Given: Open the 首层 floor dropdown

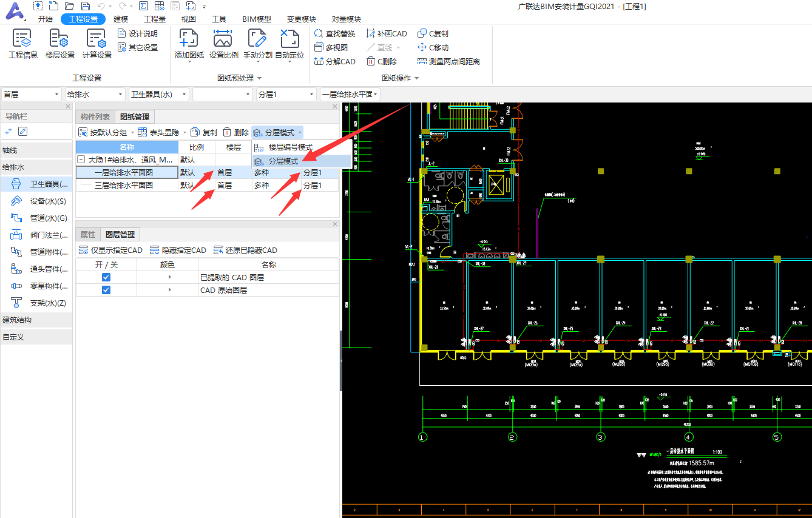Looking at the screenshot, I should (32, 94).
